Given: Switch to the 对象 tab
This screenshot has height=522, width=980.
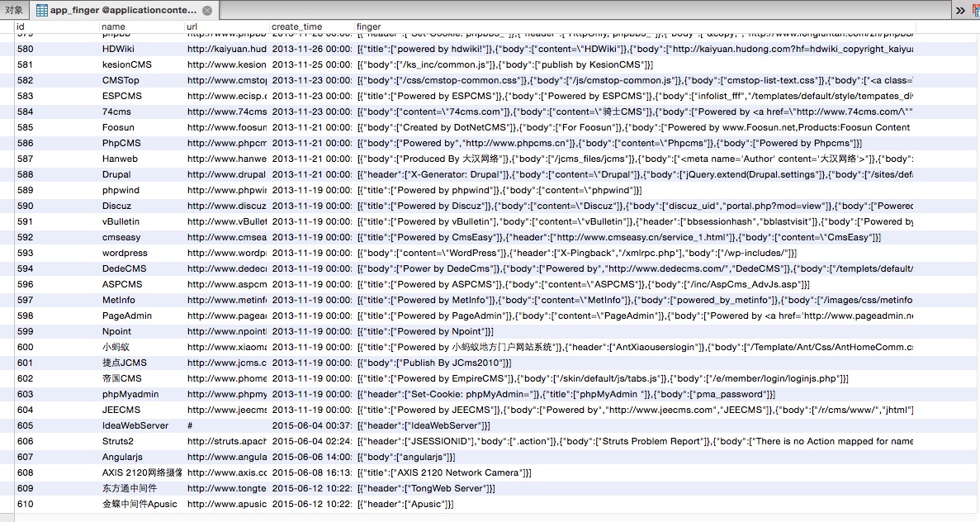Looking at the screenshot, I should pyautogui.click(x=14, y=10).
